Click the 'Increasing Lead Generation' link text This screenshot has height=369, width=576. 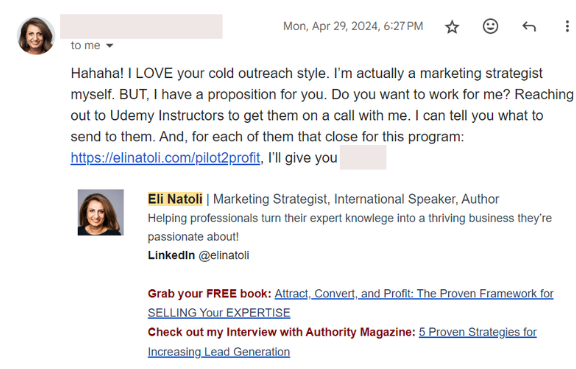pyautogui.click(x=219, y=352)
